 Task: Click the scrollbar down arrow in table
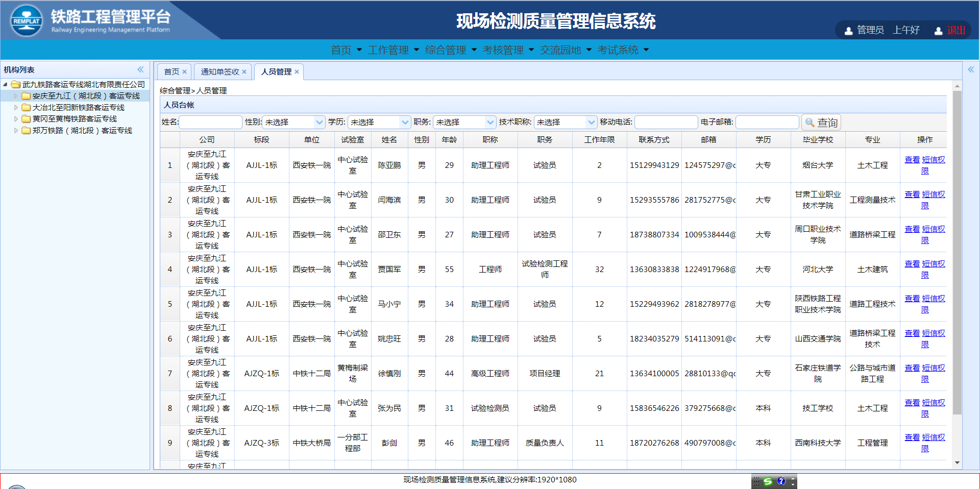(957, 462)
